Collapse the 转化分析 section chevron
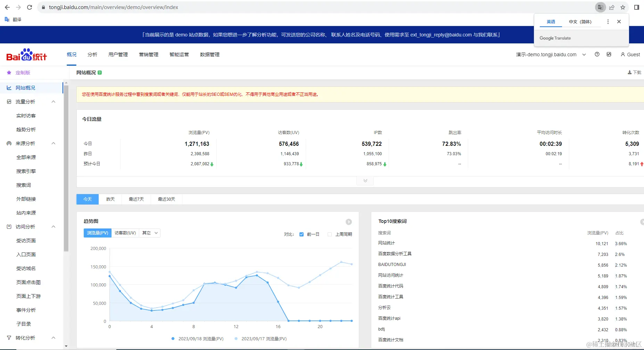This screenshot has height=350, width=644. point(53,338)
